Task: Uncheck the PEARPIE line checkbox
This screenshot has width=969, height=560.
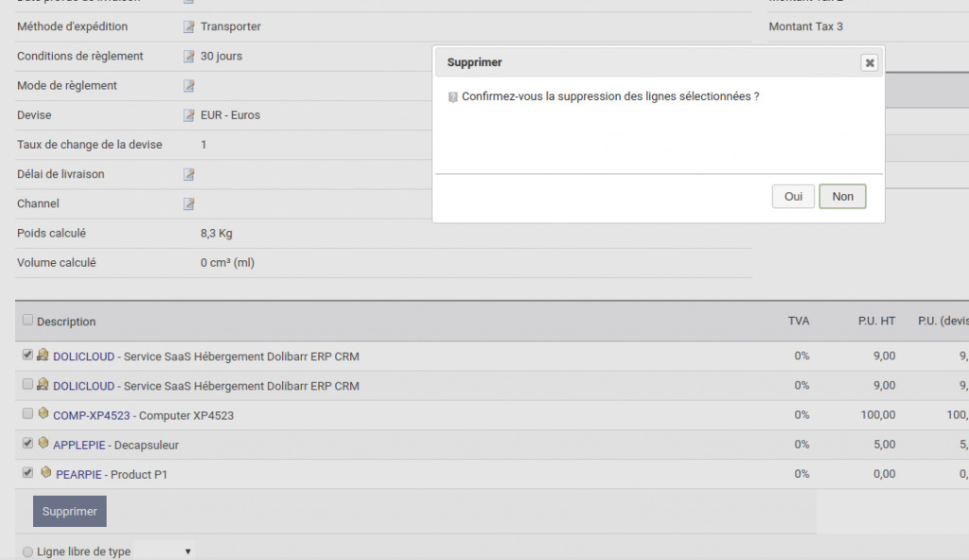Action: coord(27,472)
